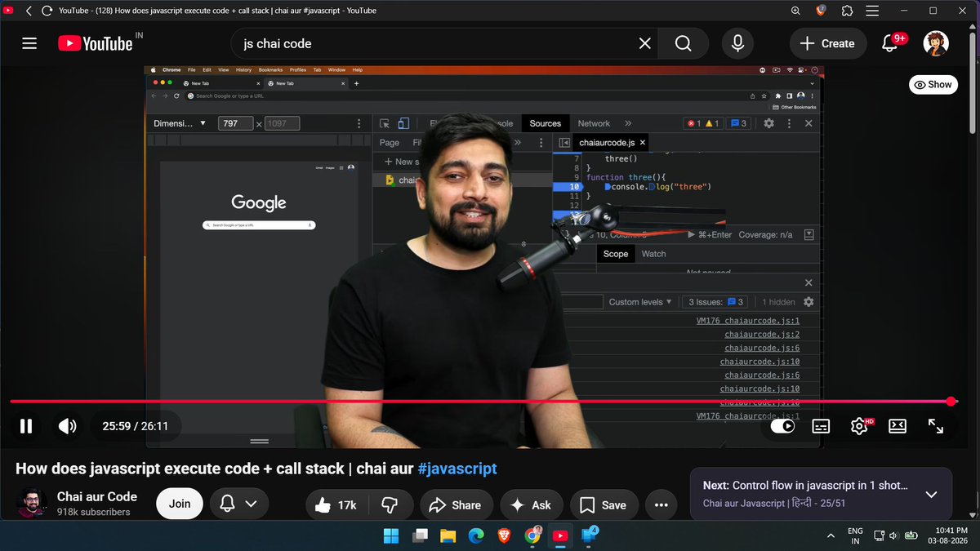Toggle the autoplay switch
This screenshot has height=551, width=980.
click(782, 425)
